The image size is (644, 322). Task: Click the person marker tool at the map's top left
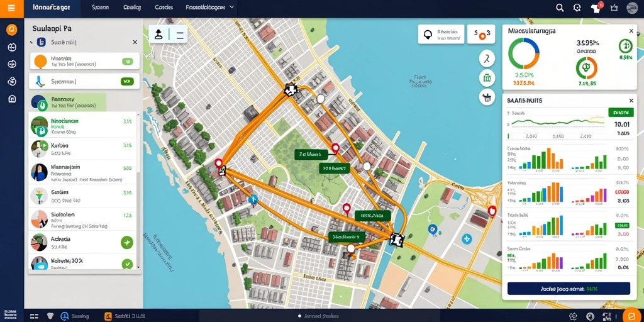tap(159, 35)
